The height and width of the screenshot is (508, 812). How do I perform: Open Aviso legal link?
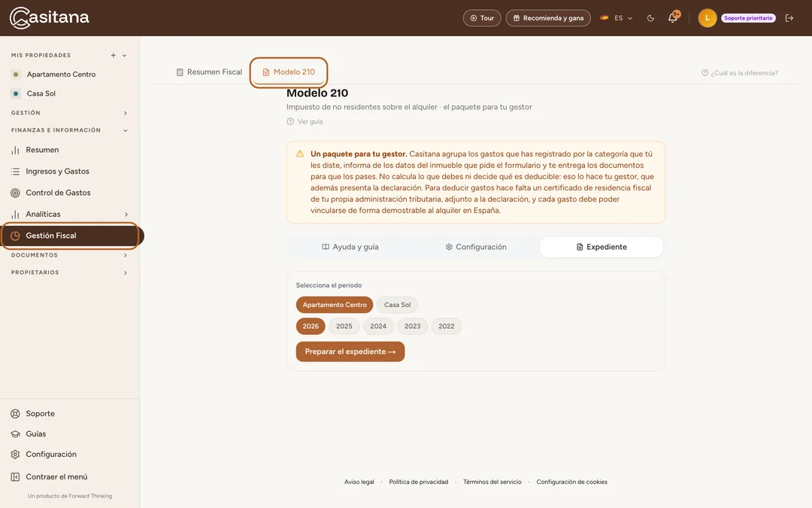click(359, 482)
